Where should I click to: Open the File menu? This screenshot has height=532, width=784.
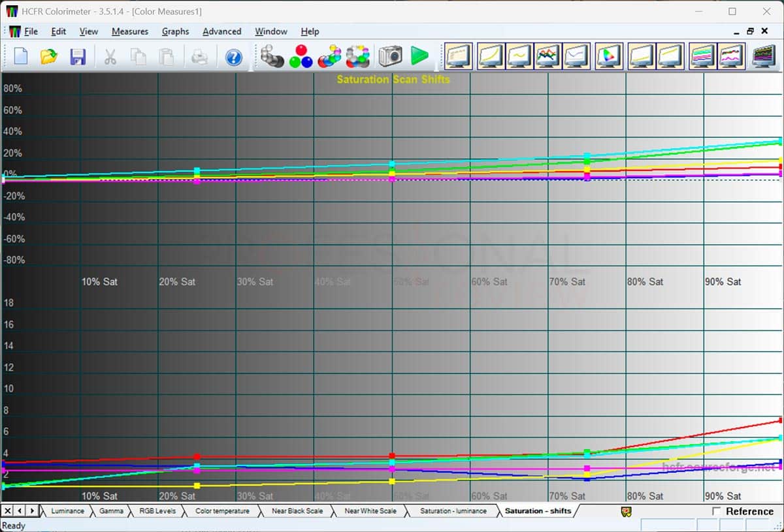tap(31, 31)
